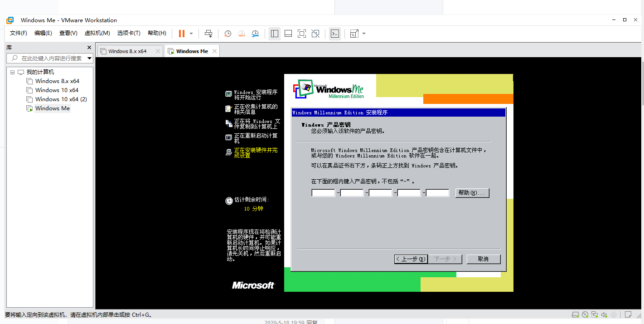Enter full screen mode icon
The height and width of the screenshot is (324, 644).
pos(302,34)
